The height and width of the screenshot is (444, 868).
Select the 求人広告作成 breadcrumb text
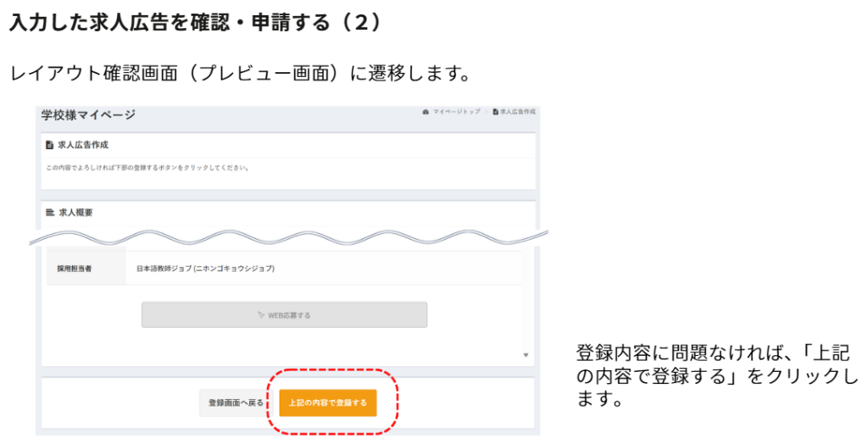tap(518, 112)
